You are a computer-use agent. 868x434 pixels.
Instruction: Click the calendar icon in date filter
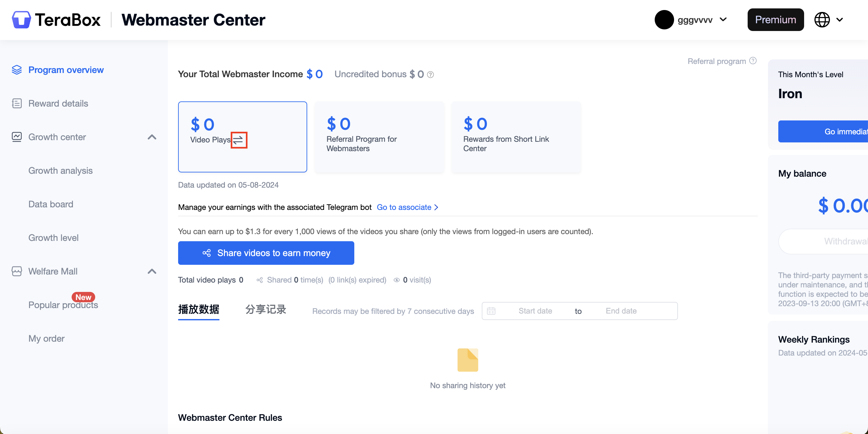[x=491, y=311]
